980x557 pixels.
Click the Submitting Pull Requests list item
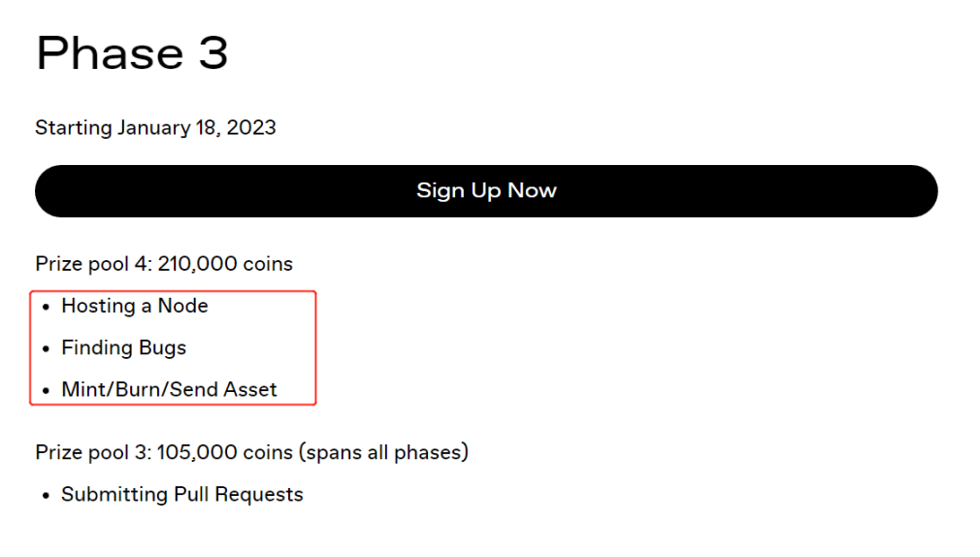[181, 494]
